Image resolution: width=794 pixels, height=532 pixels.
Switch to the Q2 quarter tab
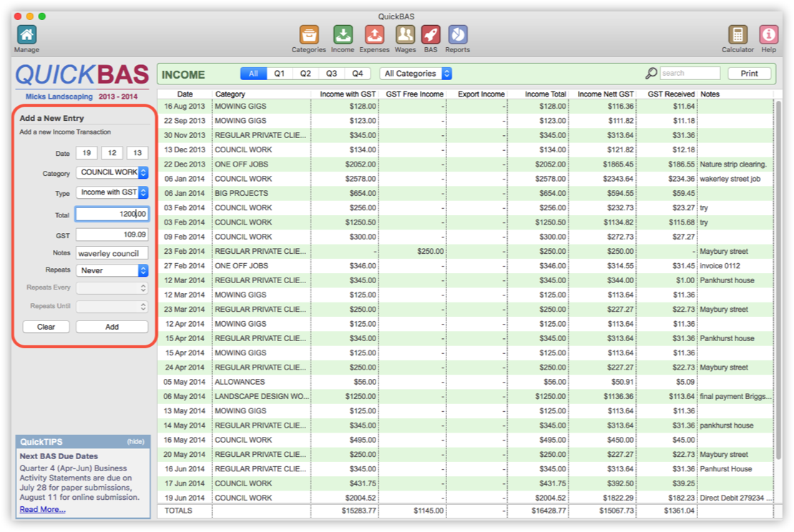305,73
